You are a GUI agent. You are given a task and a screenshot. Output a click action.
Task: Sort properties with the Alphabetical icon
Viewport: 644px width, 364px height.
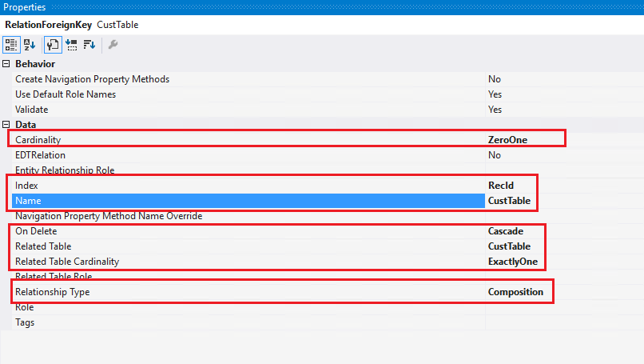[x=30, y=45]
